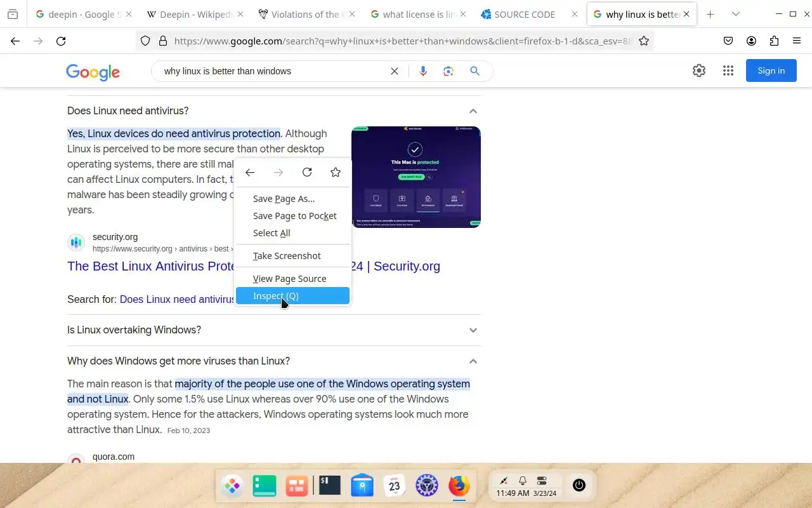
Task: Click the blue 'Sign in' button
Action: (771, 70)
